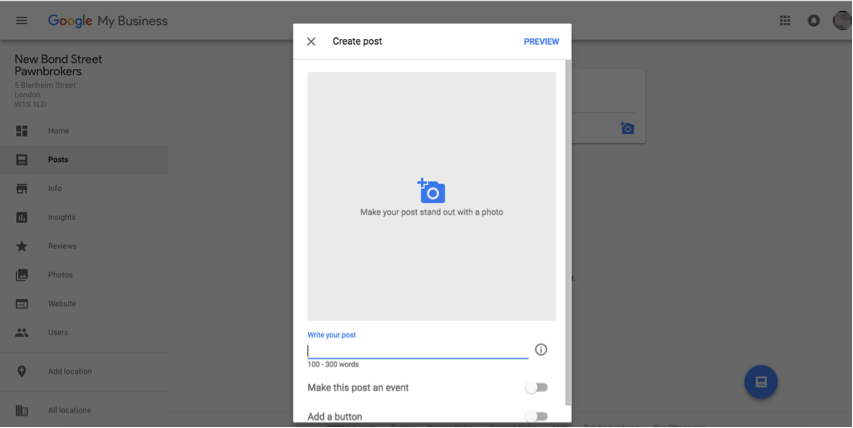Toggle Make this post an event
The width and height of the screenshot is (853, 428).
tap(536, 387)
